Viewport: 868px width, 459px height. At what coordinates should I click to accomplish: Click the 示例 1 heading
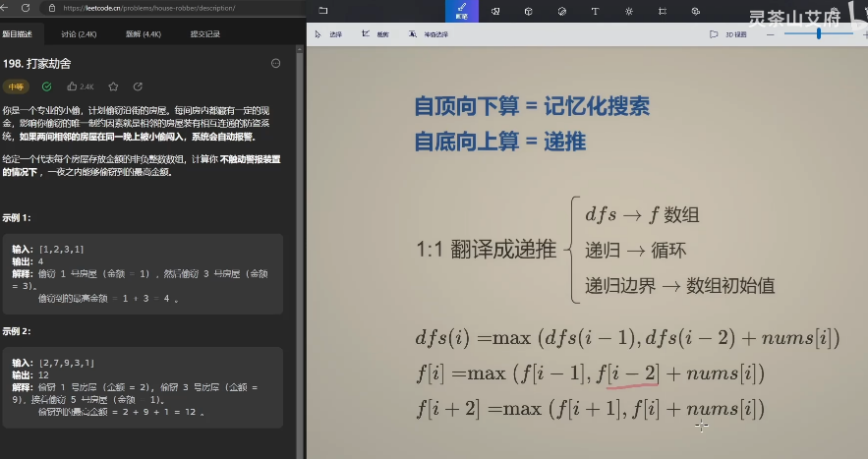pyautogui.click(x=17, y=218)
